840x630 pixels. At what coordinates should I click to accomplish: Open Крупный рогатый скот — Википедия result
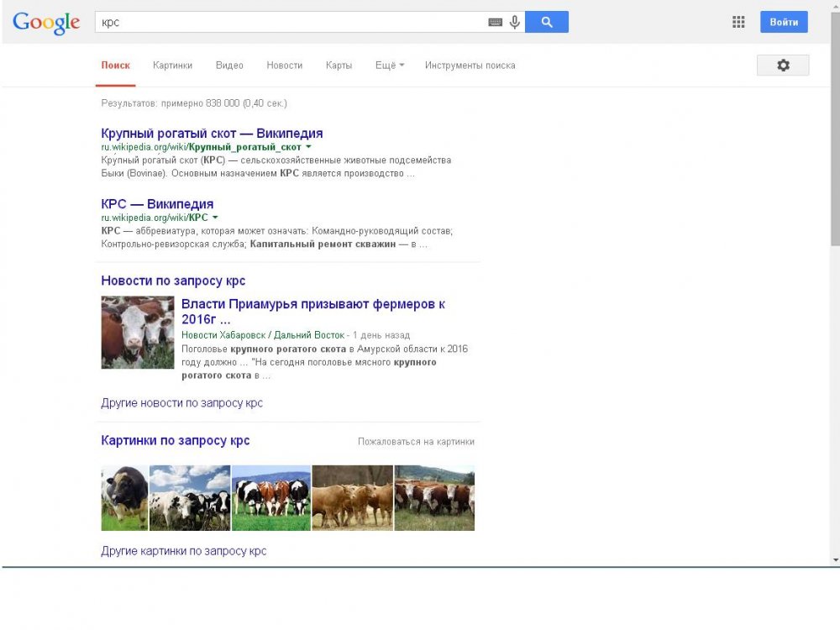pyautogui.click(x=212, y=133)
